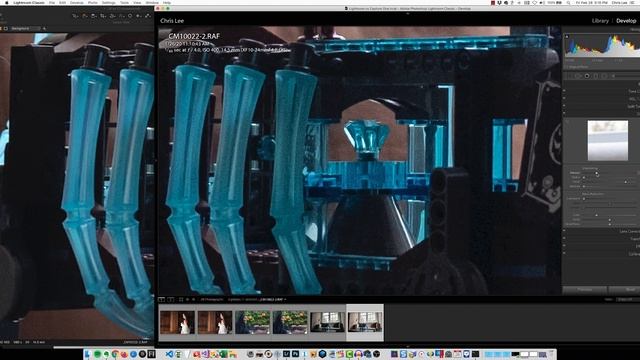Open Terminal from the Dock
The image size is (640, 360).
(476, 354)
